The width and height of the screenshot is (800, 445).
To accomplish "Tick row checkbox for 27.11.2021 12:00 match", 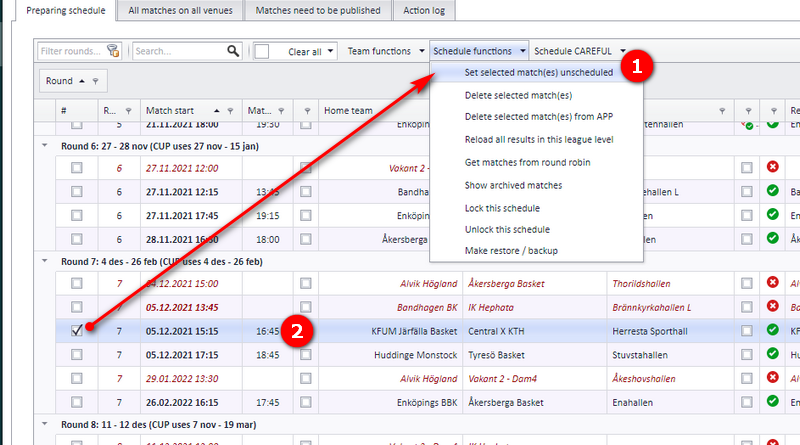I will 77,168.
